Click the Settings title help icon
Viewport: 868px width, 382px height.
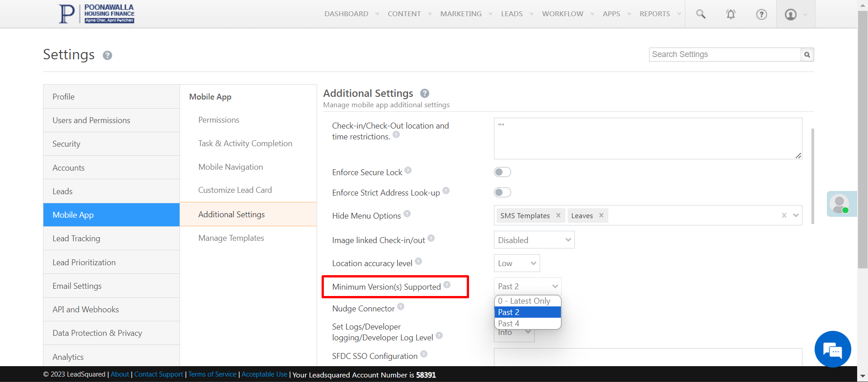tap(107, 55)
